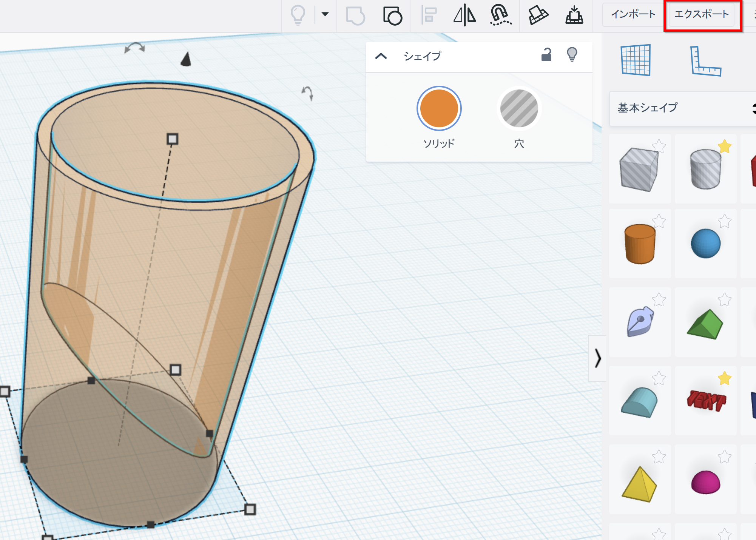Toggle the hide lightbulb in シェイプ panel
The image size is (756, 540).
pyautogui.click(x=572, y=54)
